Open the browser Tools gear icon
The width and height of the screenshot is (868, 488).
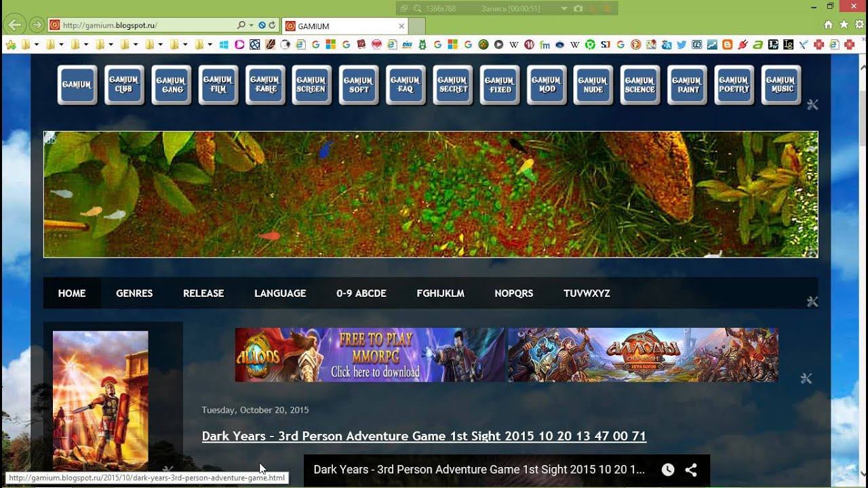pos(859,24)
